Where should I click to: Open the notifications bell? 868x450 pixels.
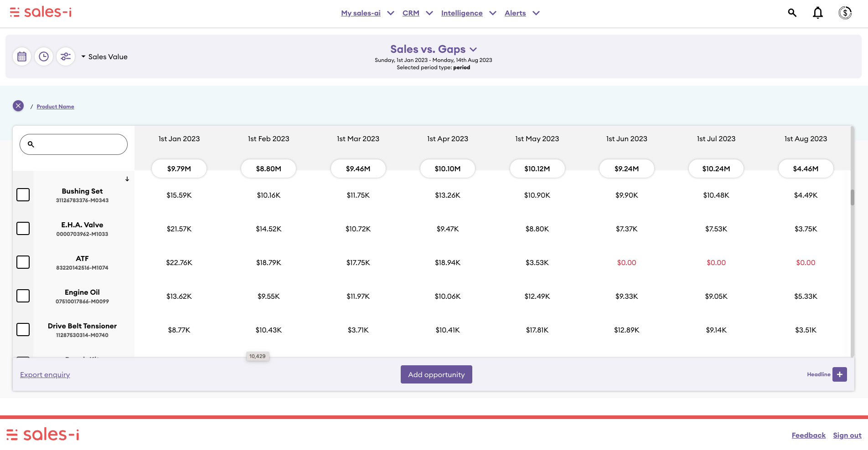pyautogui.click(x=818, y=13)
